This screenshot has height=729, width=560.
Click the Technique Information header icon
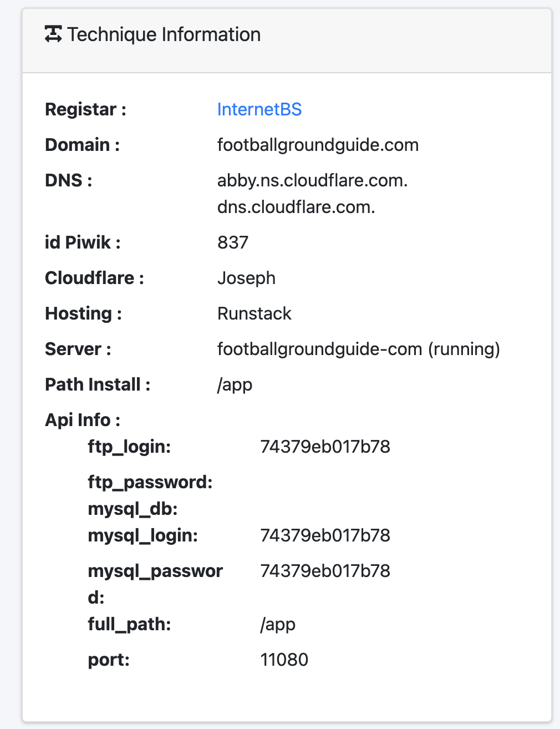coord(53,34)
